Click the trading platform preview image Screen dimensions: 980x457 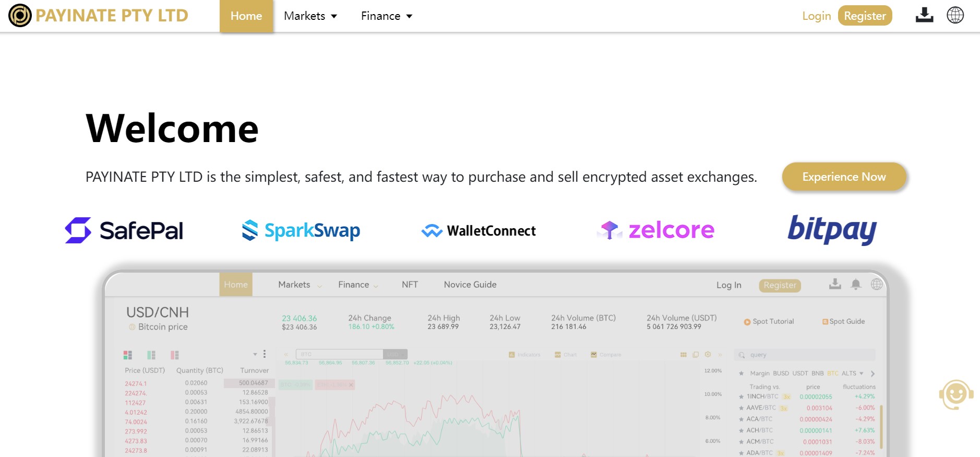coord(495,364)
